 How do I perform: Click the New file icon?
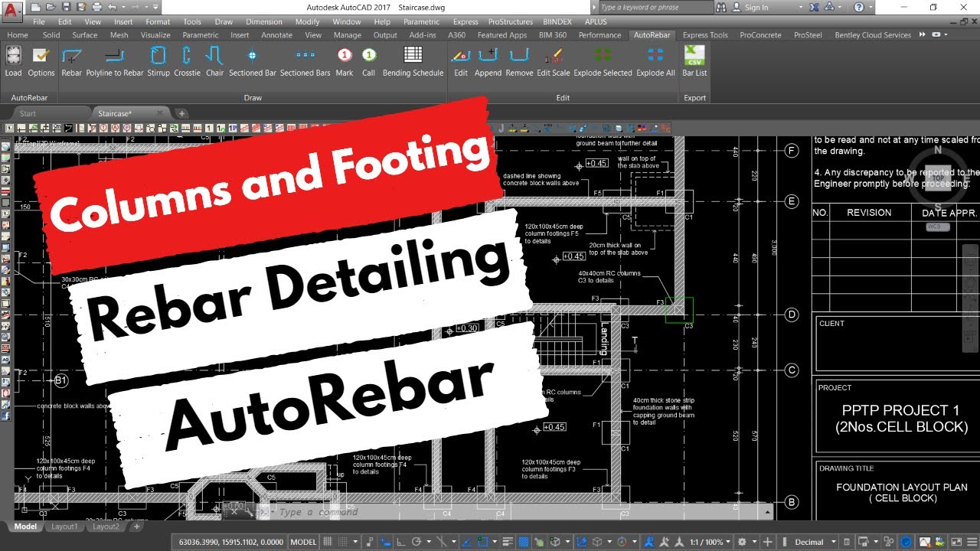tap(35, 7)
